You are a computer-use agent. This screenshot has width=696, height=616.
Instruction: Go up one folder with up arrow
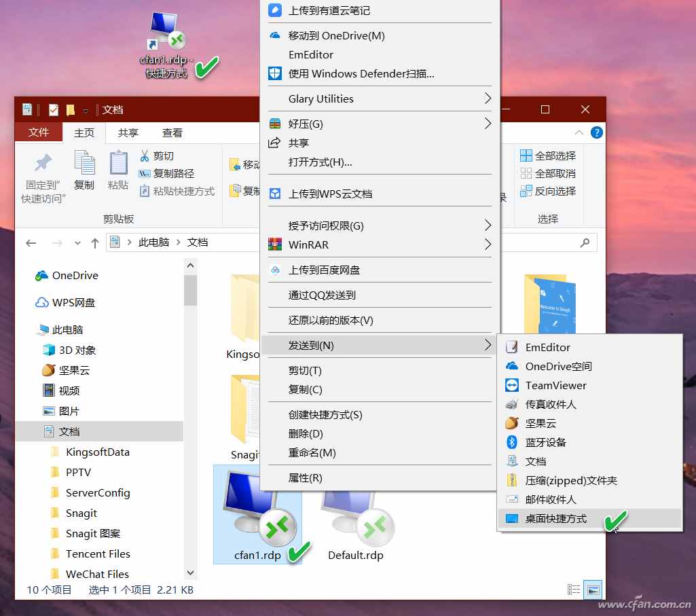(94, 243)
